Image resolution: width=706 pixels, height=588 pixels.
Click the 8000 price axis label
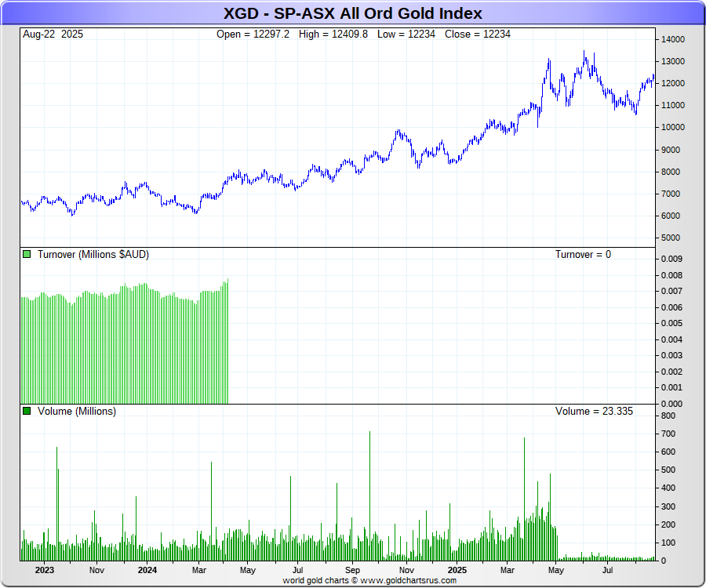point(671,172)
